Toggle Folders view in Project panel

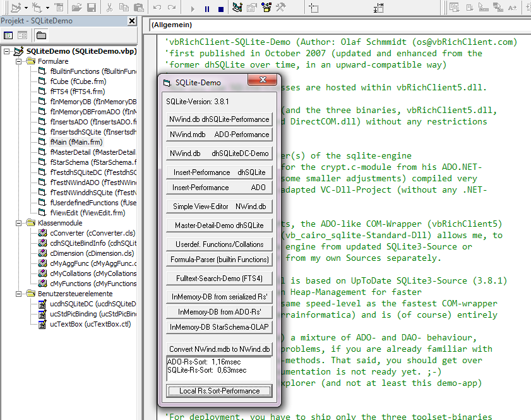(42, 35)
